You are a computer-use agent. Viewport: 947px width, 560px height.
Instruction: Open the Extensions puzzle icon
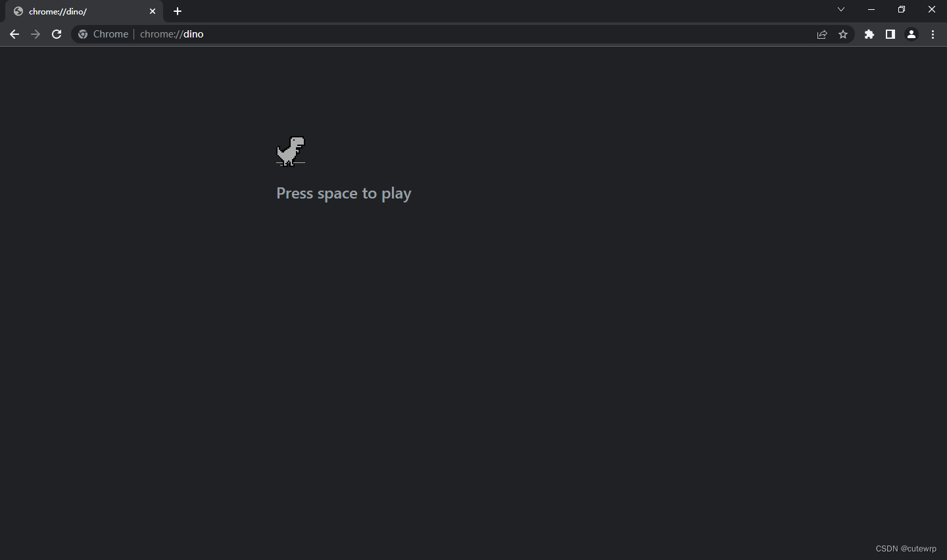tap(869, 34)
